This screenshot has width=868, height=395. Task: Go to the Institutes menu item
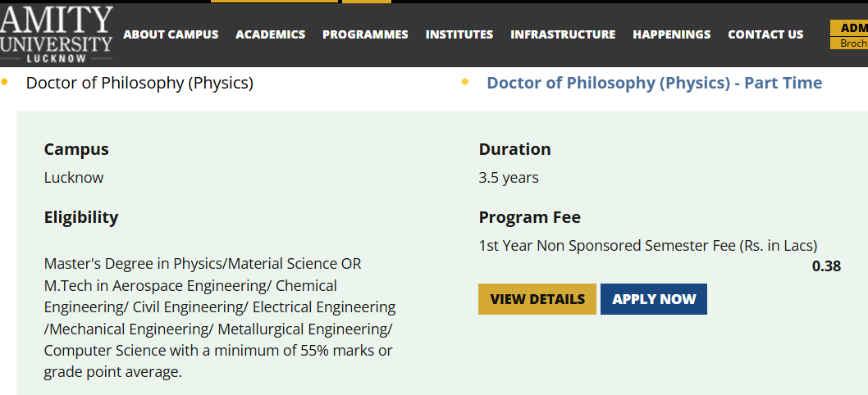click(459, 34)
